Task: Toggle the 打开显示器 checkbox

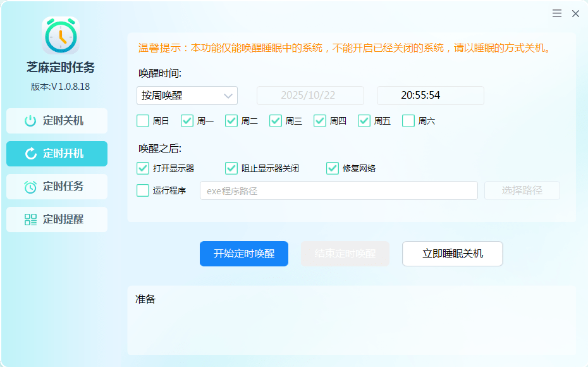Action: 143,168
